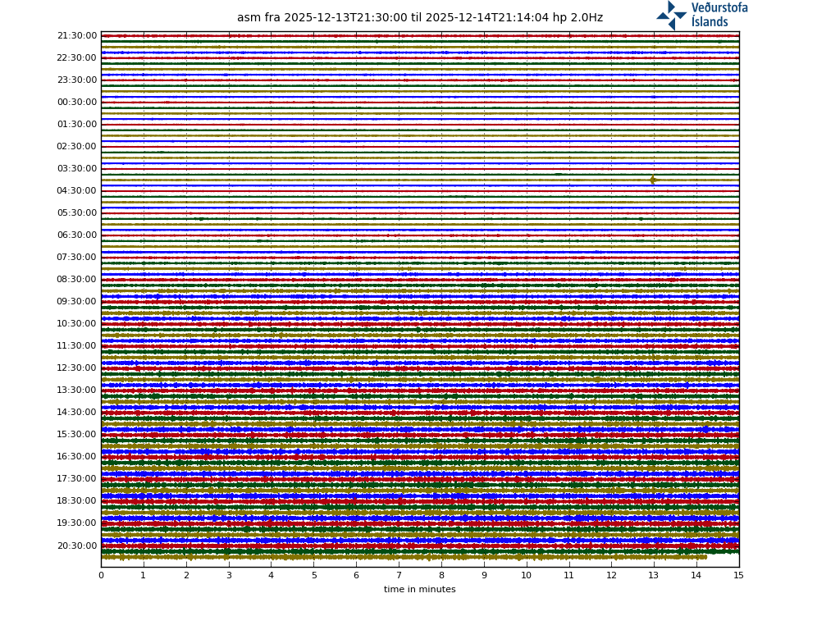Click the 0 tick on the minutes axis
The image size is (840, 630).
pyautogui.click(x=101, y=576)
